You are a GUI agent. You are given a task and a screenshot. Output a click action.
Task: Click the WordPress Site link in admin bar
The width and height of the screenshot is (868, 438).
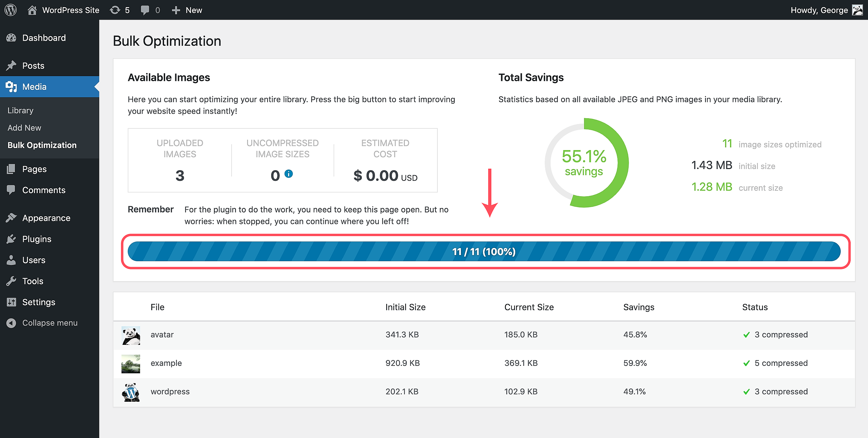pos(71,10)
